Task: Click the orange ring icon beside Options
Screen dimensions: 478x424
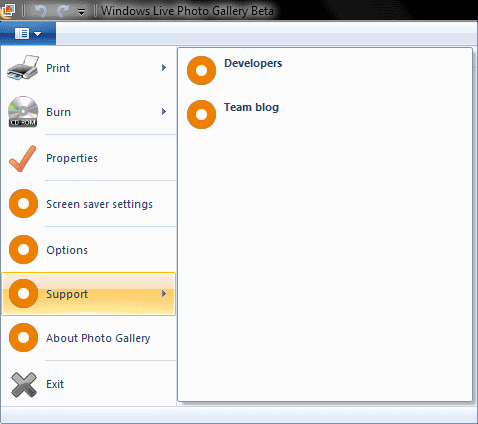Action: 23,250
